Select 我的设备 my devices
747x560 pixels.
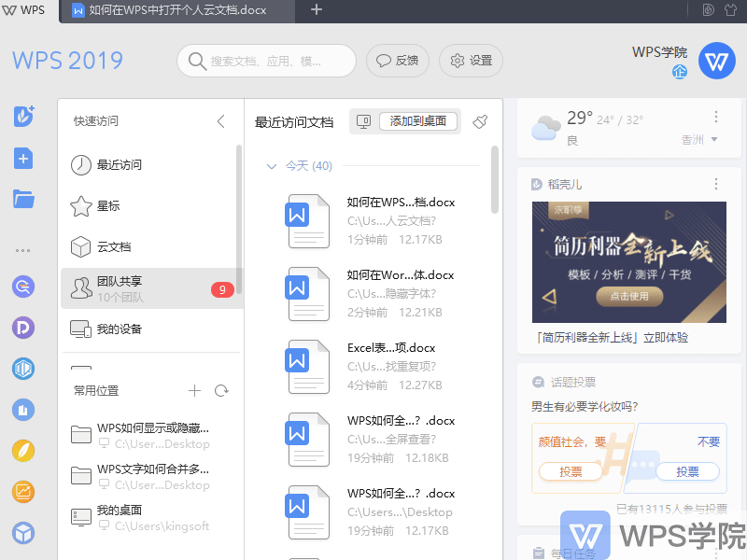(148, 329)
